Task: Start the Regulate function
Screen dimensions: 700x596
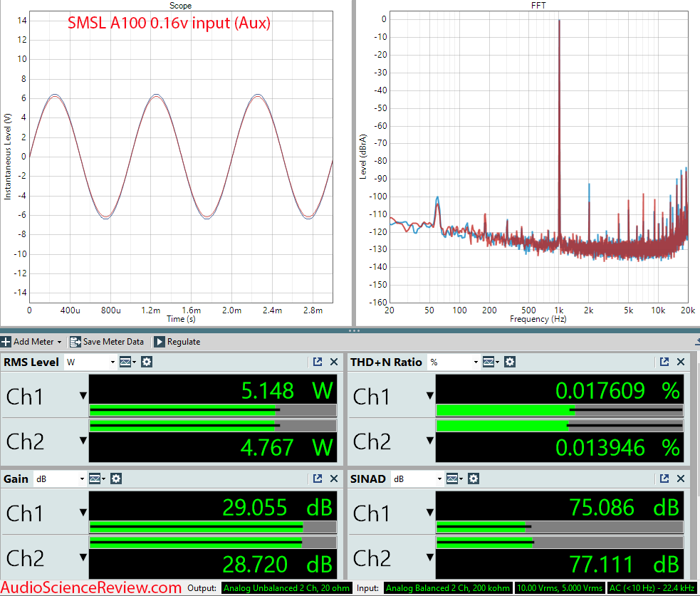Action: pos(177,342)
